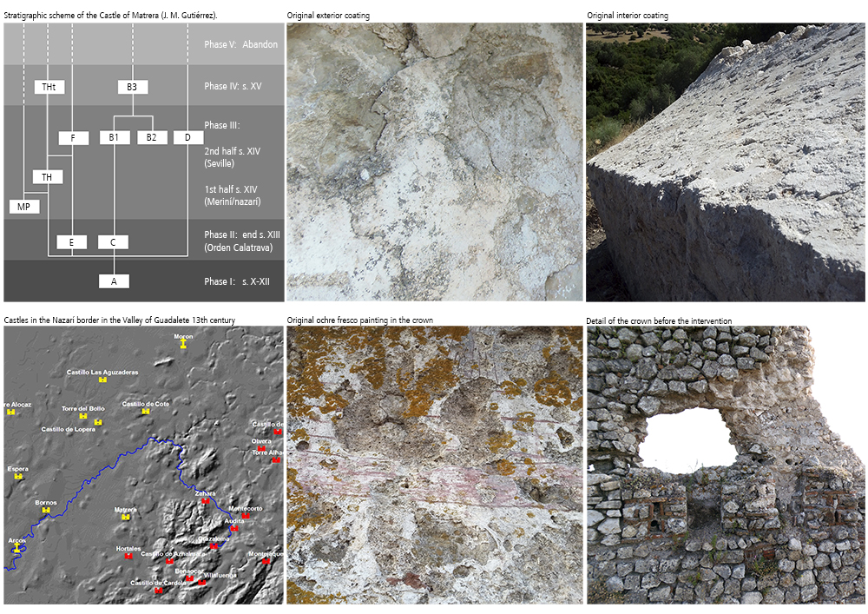868x614 pixels.
Task: Click the yellow Moron tower marker
Action: (x=183, y=344)
